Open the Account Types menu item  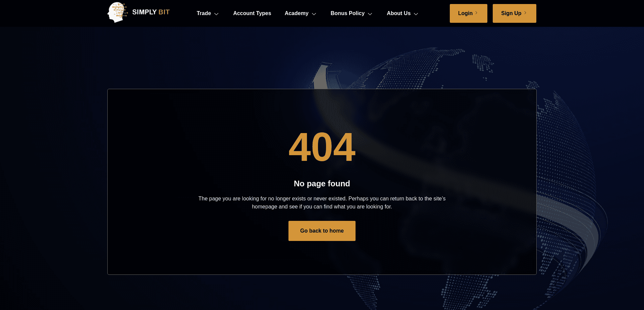[x=252, y=13]
